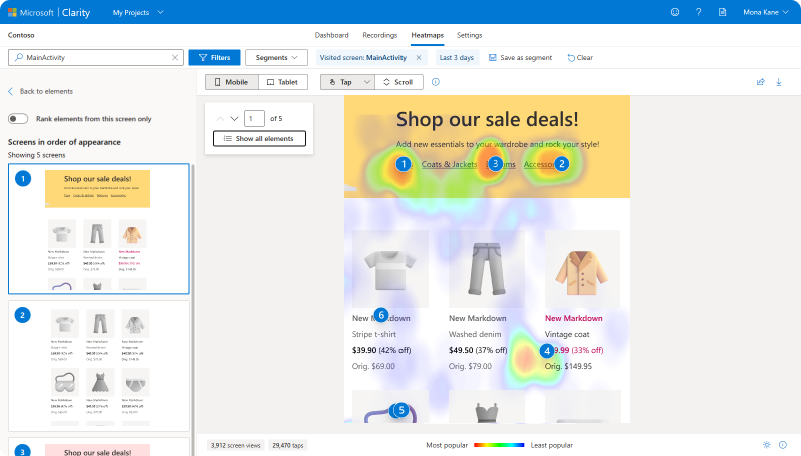Go to the next element using down arrow

[235, 118]
